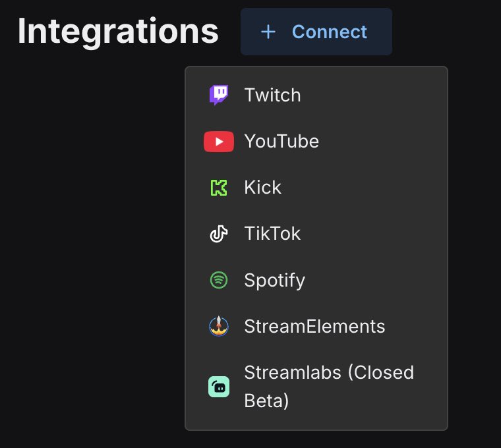The width and height of the screenshot is (501, 448).
Task: Select the StreamElements text label
Action: (314, 326)
